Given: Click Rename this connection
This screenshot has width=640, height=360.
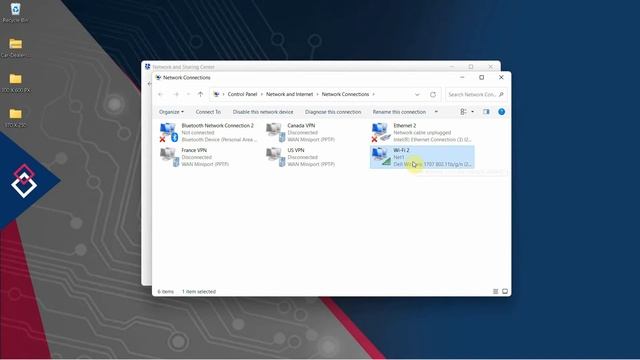Looking at the screenshot, I should [x=399, y=111].
